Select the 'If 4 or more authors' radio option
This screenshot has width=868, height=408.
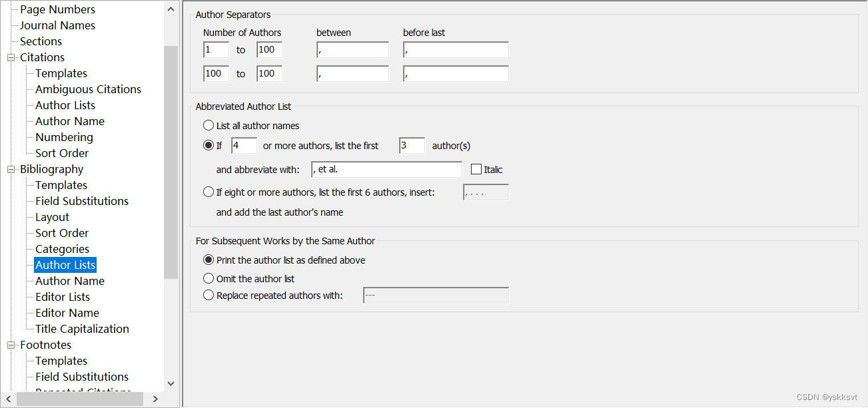pos(209,146)
